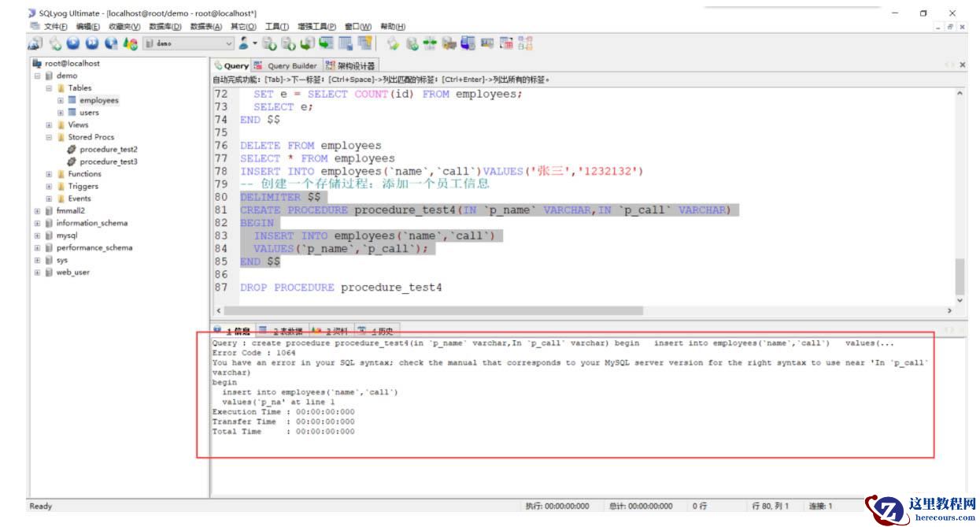This screenshot has height=527, width=980.
Task: Click the root@localhost connection icon
Action: (37, 63)
